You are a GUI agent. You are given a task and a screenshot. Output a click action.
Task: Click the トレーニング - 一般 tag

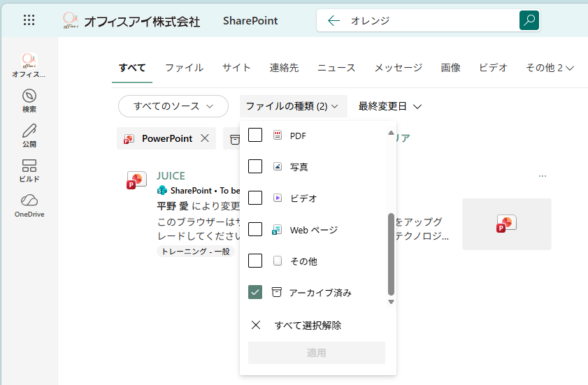pos(196,251)
